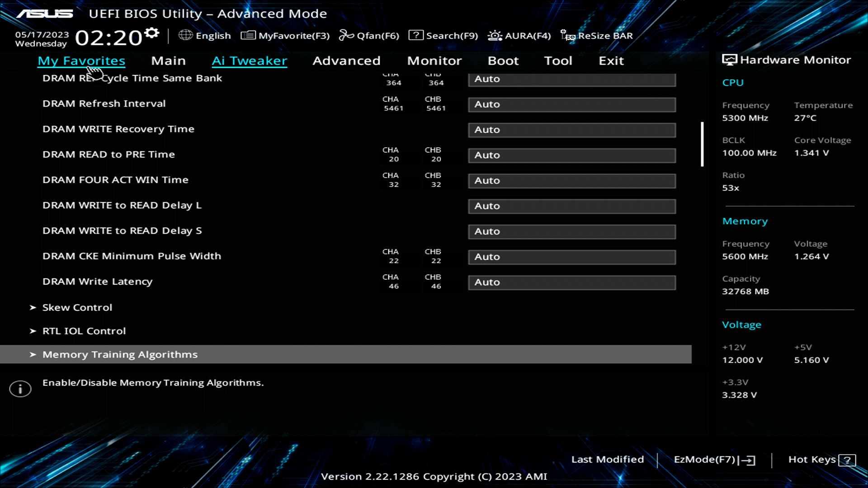Switch to the Advanced tab
Viewport: 868px width, 488px height.
point(346,61)
